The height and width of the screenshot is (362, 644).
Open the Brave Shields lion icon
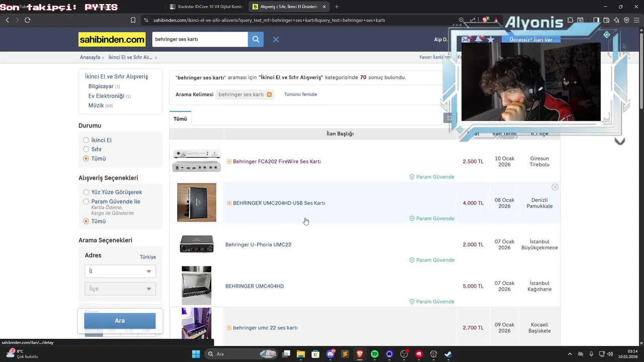click(x=486, y=20)
